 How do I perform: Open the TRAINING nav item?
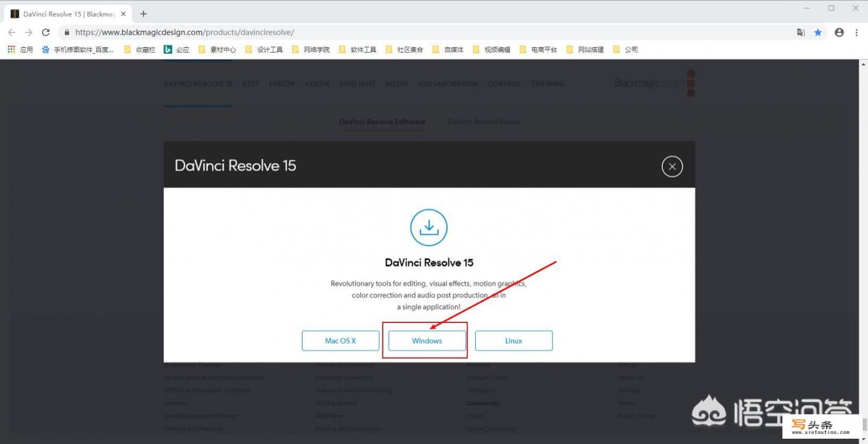click(x=548, y=84)
